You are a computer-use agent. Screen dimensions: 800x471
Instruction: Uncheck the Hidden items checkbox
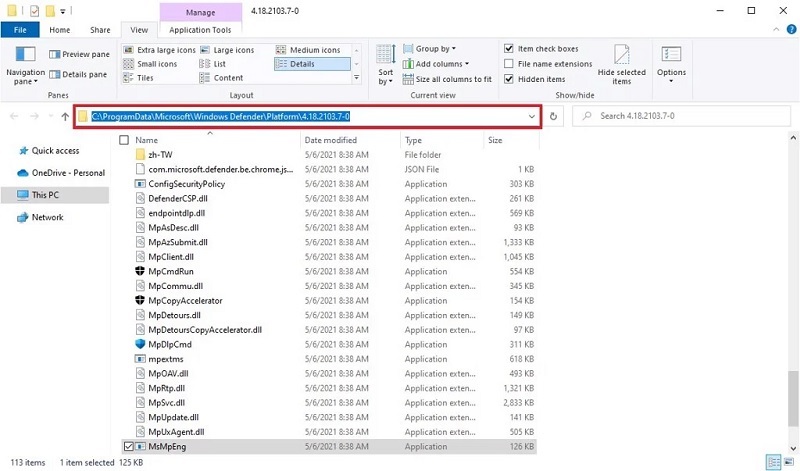(x=509, y=79)
